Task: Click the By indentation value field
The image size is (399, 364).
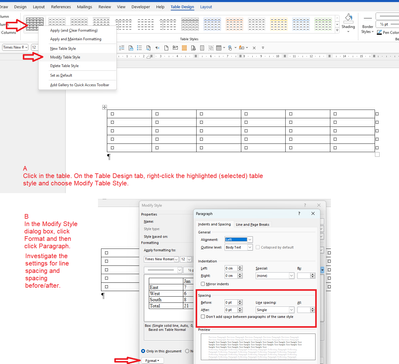Action: point(303,276)
